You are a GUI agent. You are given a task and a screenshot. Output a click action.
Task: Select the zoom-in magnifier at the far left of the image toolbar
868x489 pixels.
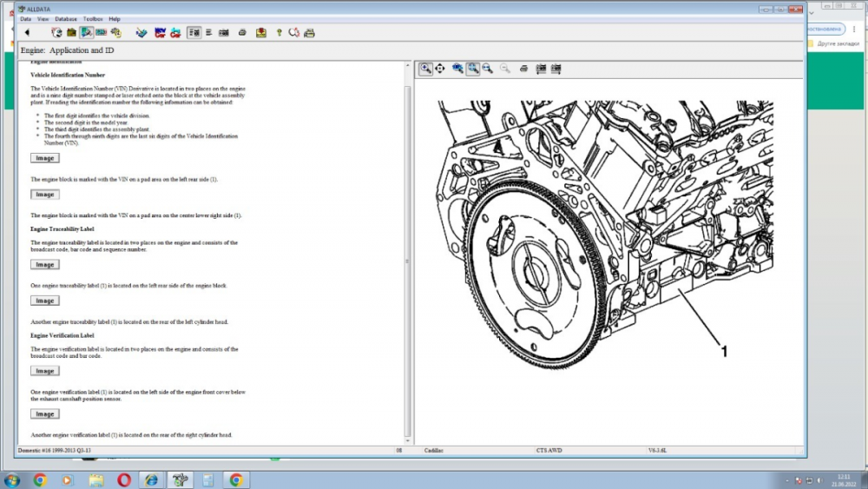click(425, 69)
